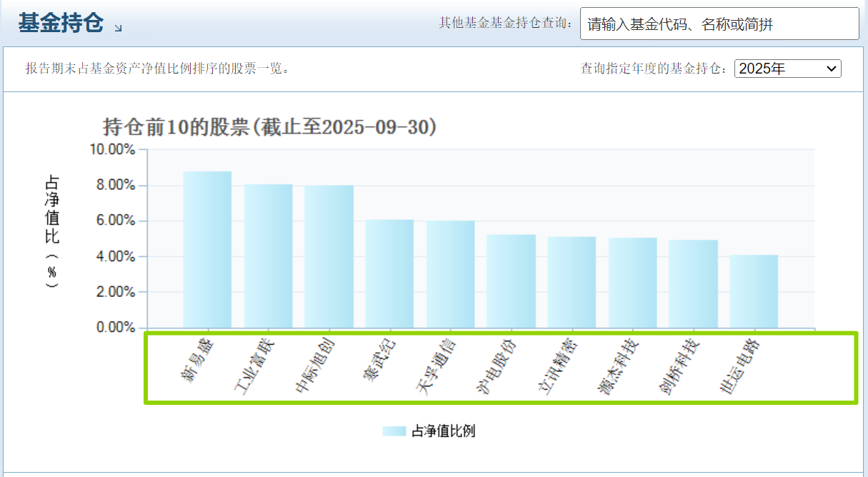Screen dimensions: 868x477
Task: Click the 占净值比（%）vertical axis title
Action: (51, 231)
